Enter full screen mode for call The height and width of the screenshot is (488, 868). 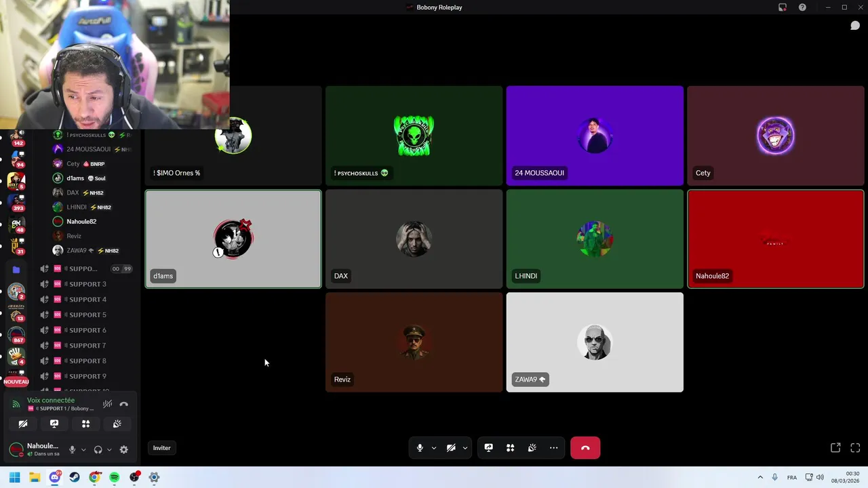click(855, 448)
